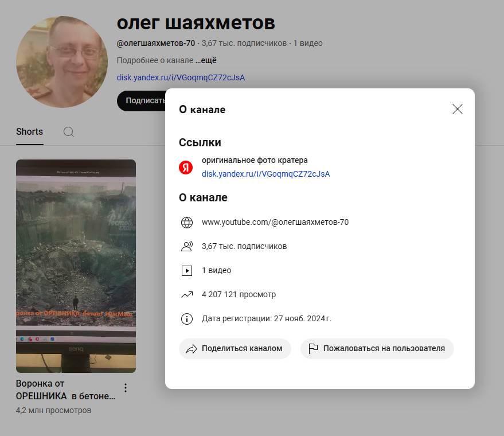Click the Подписаться subscribe button
Screen dimensions: 504x436
point(142,100)
